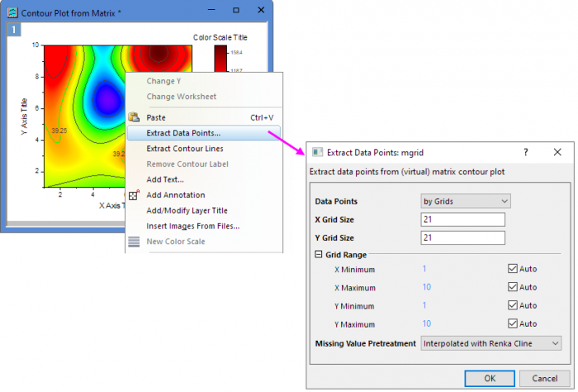Open the Data Points dropdown
This screenshot has height=392, width=578.
click(466, 201)
